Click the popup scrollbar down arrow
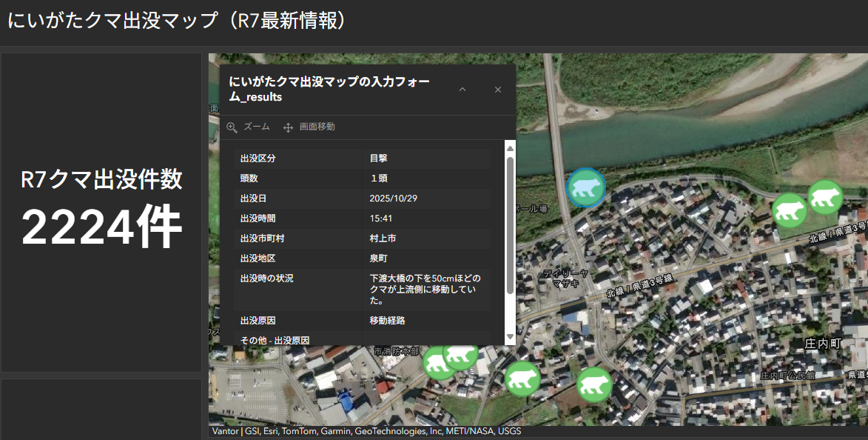Image resolution: width=868 pixels, height=440 pixels. click(x=509, y=337)
